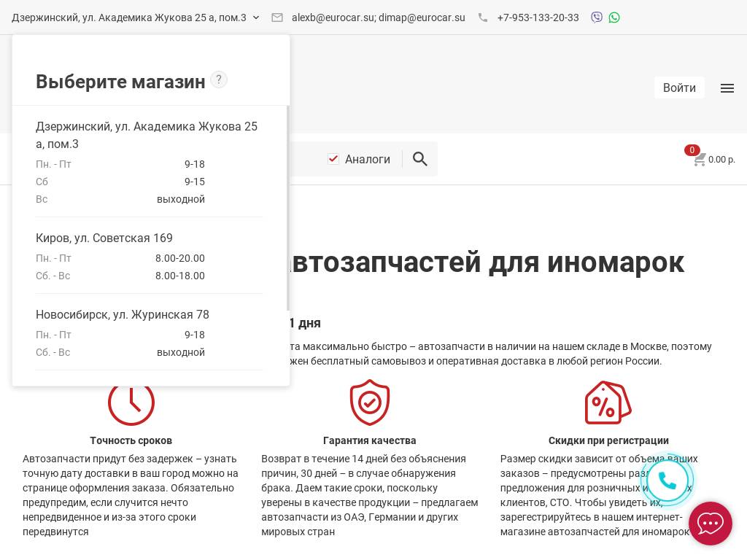Select store "Киров, ул. Советская 169"
The width and height of the screenshot is (747, 560).
coord(104,238)
